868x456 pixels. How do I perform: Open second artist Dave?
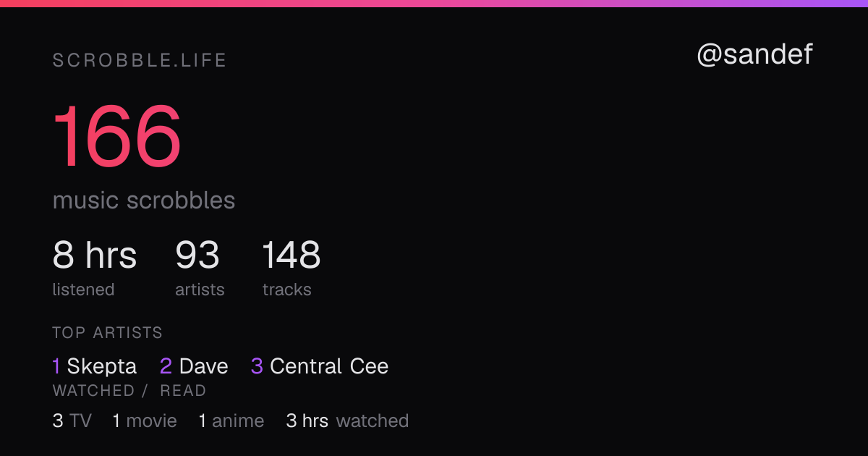click(204, 366)
